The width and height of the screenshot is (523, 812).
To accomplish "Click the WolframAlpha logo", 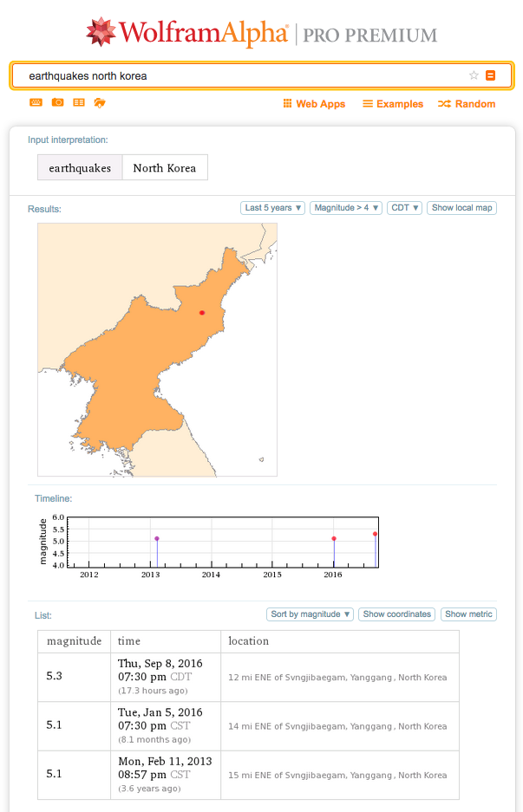I will [187, 34].
